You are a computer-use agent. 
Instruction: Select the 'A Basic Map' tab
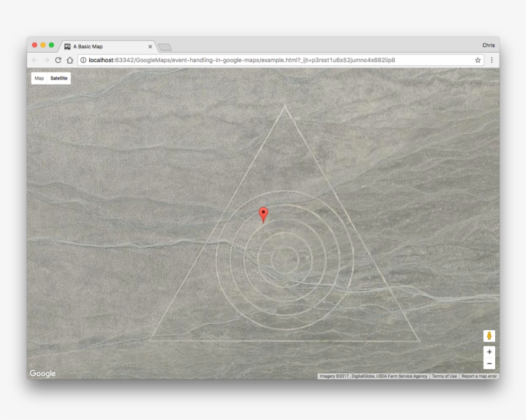coord(103,47)
